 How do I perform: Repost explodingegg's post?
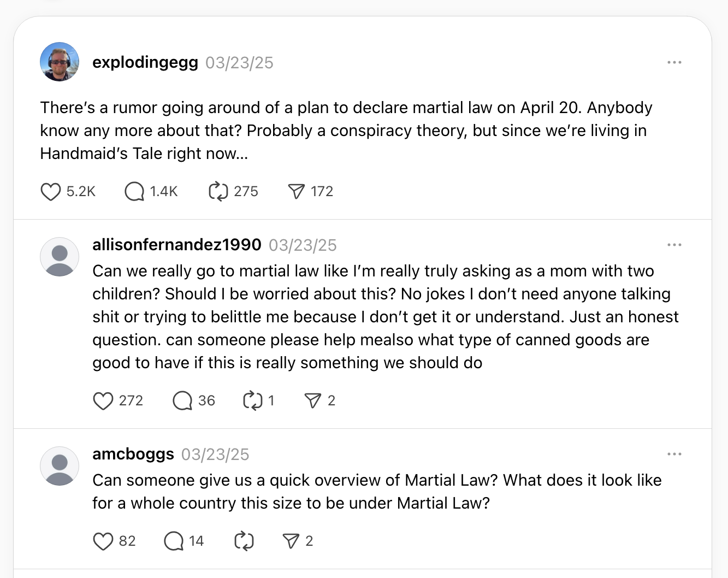(x=218, y=192)
